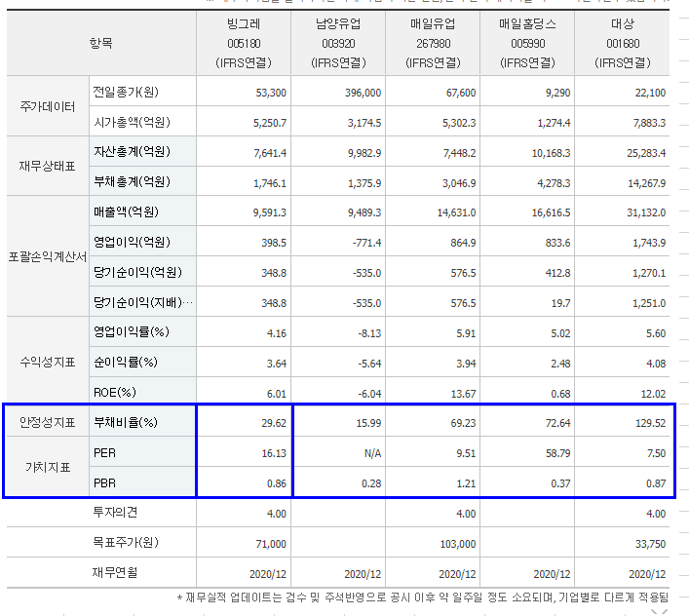Click 매일홀딩스 closing price 9,290

coord(557,93)
